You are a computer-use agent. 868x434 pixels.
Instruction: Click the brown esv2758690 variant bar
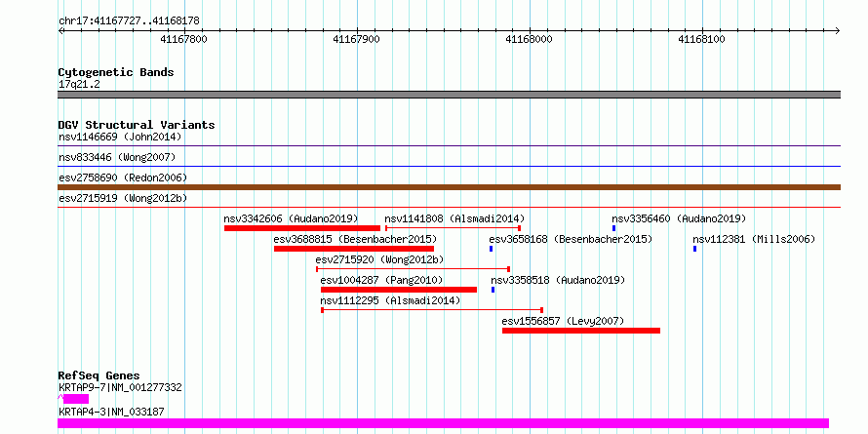point(449,187)
